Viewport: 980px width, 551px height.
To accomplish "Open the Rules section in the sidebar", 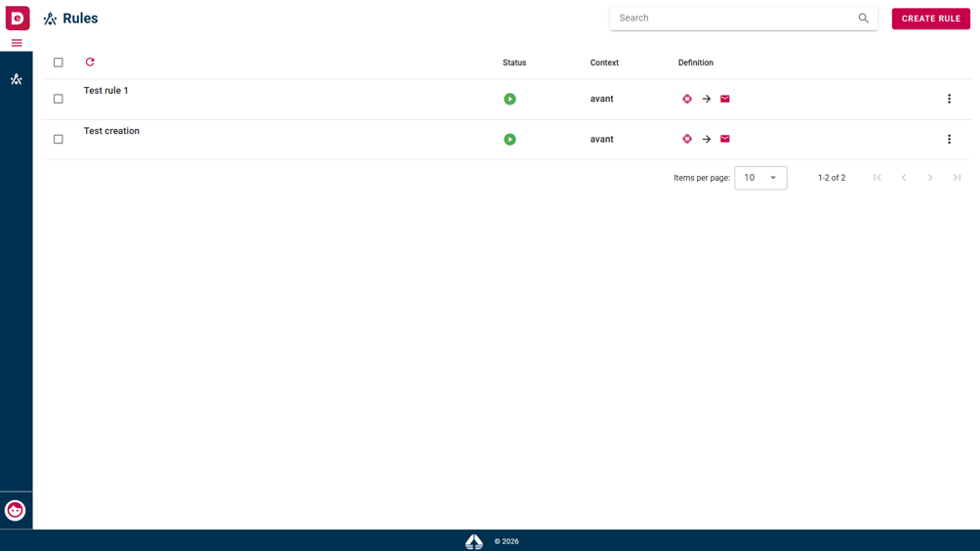I will pyautogui.click(x=17, y=79).
